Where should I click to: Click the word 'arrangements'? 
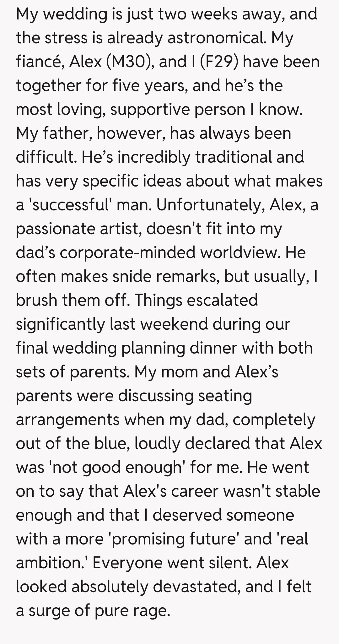click(x=68, y=419)
